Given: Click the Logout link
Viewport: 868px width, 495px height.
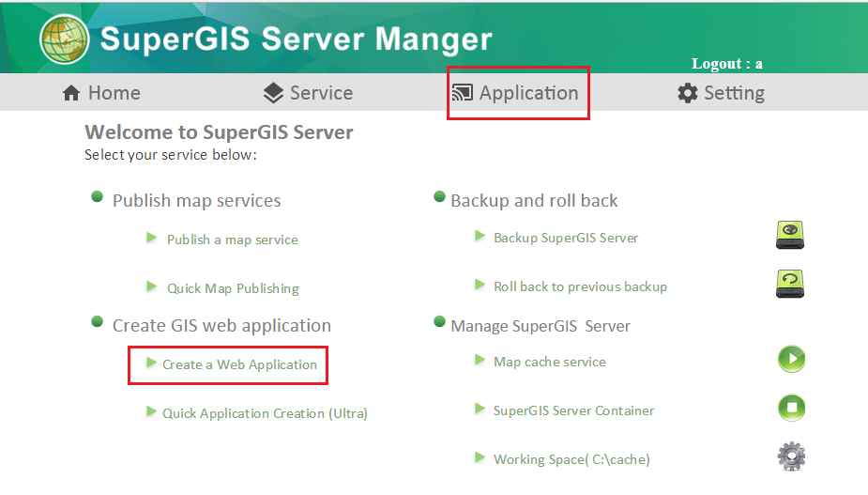Looking at the screenshot, I should tap(726, 64).
